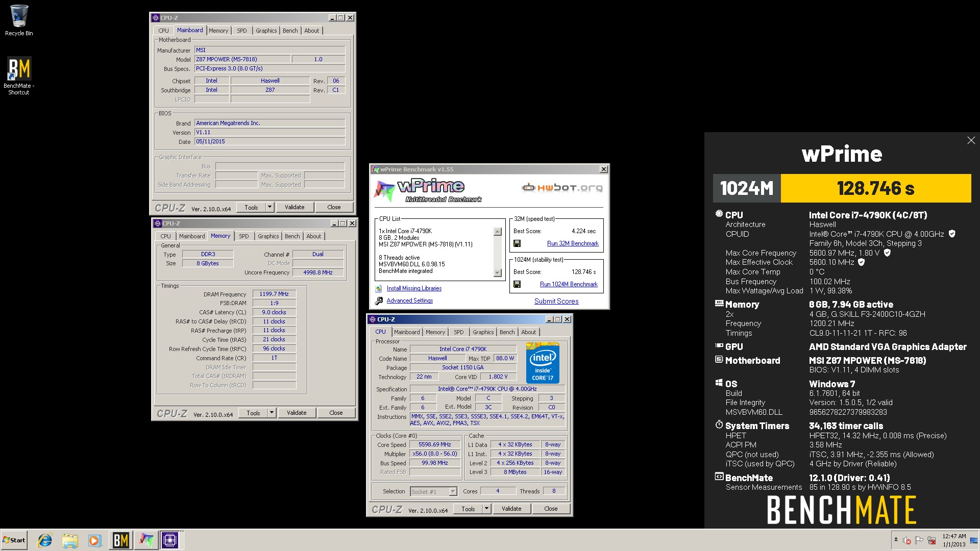Open Internet Explorer from the taskbar
Viewport: 980px width, 551px height.
(45, 540)
